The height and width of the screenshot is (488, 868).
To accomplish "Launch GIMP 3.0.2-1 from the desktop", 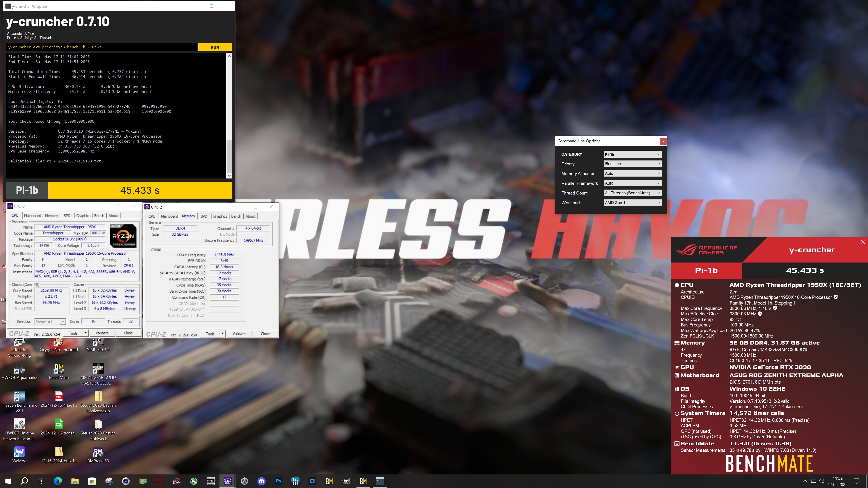I will (x=98, y=345).
